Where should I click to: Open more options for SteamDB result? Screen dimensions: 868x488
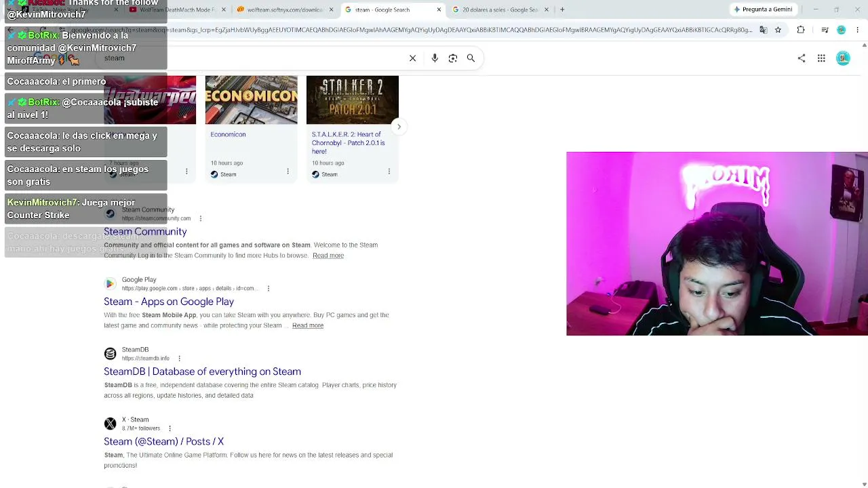click(179, 359)
